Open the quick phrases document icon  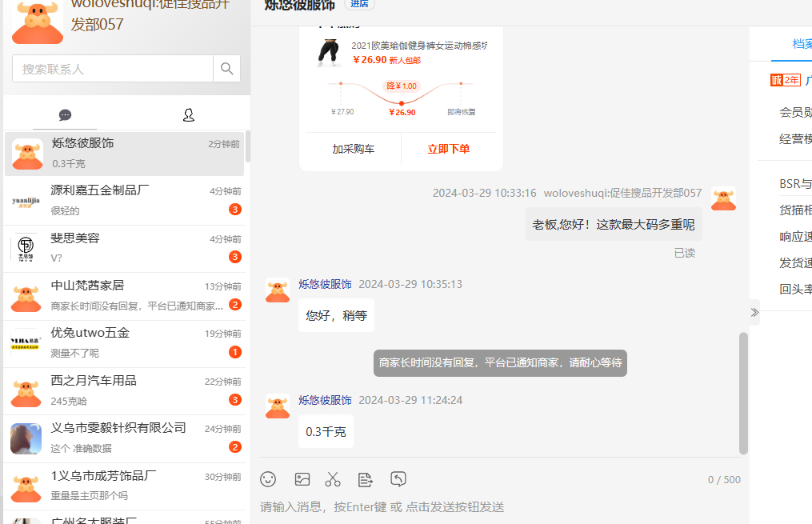(366, 479)
